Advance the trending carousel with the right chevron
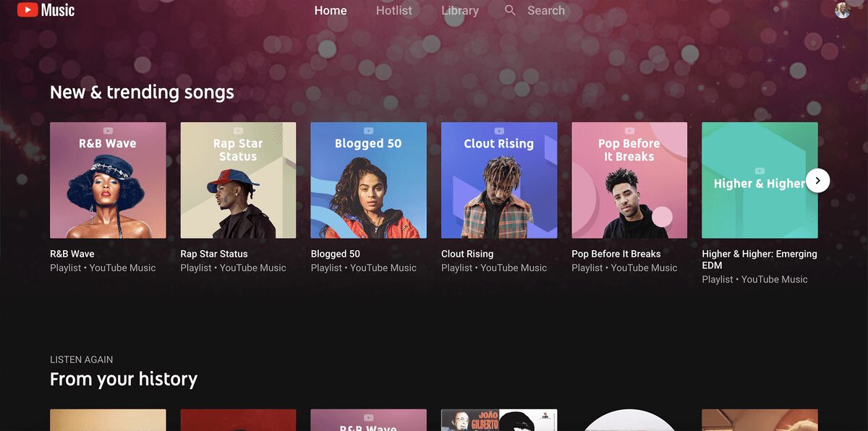Screen dimensions: 868x431 pyautogui.click(x=817, y=180)
